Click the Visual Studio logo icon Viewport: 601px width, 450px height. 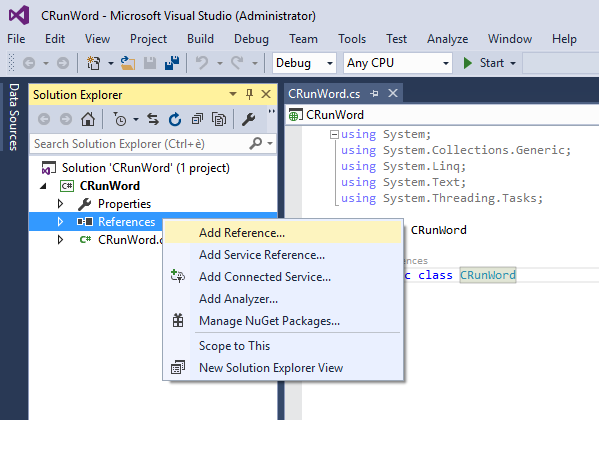[19, 15]
